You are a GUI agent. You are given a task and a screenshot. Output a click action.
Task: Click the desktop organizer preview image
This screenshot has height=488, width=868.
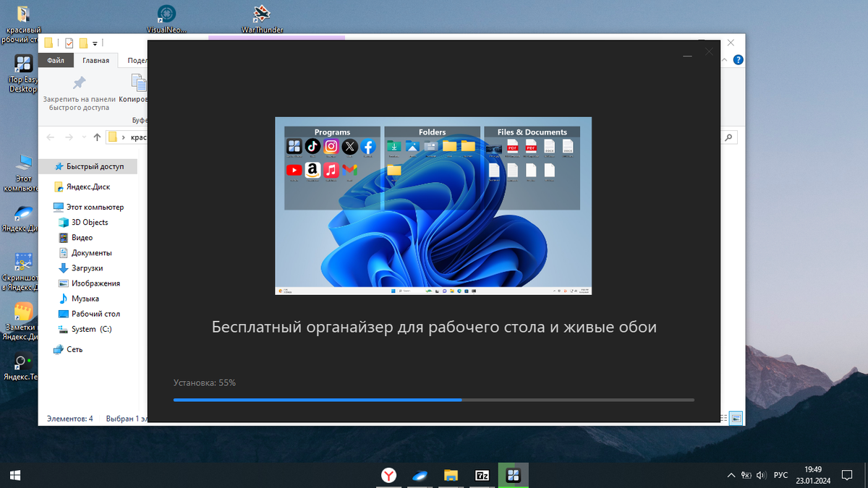tap(433, 205)
